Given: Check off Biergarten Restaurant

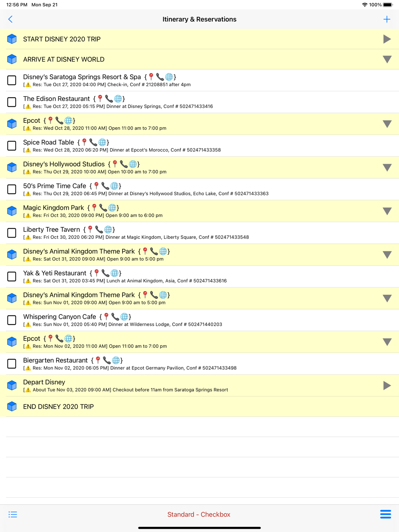Looking at the screenshot, I should [12, 364].
